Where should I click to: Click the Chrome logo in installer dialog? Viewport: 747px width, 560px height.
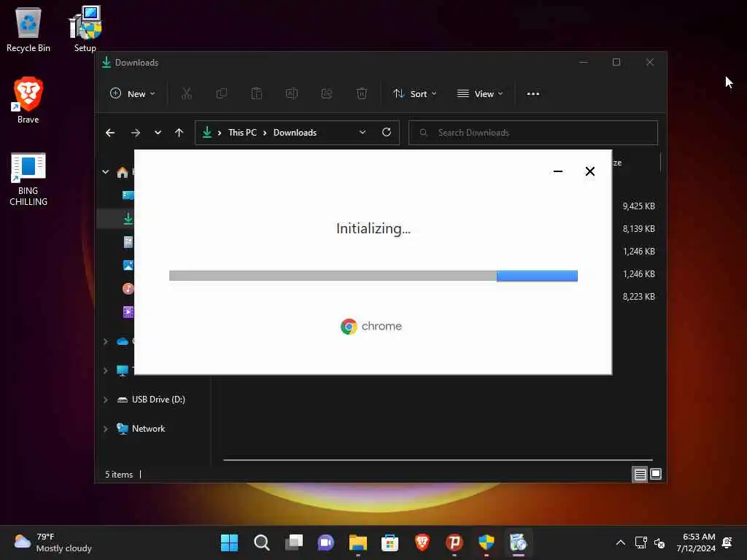point(349,327)
